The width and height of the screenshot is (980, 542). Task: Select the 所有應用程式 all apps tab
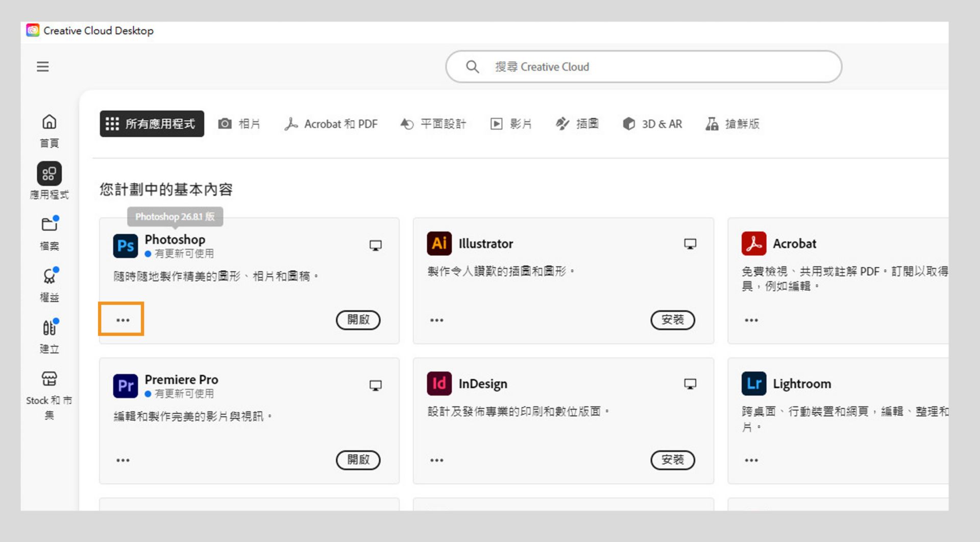click(152, 124)
